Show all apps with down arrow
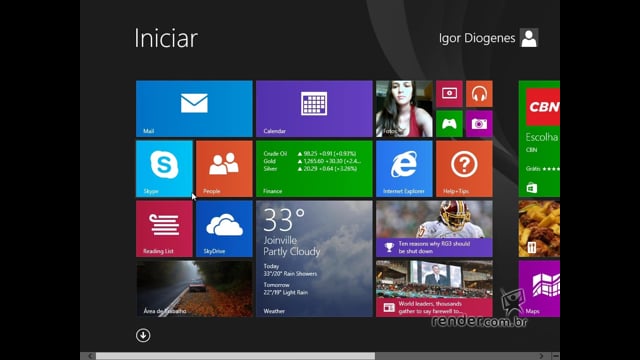The width and height of the screenshot is (640, 360). [x=143, y=336]
